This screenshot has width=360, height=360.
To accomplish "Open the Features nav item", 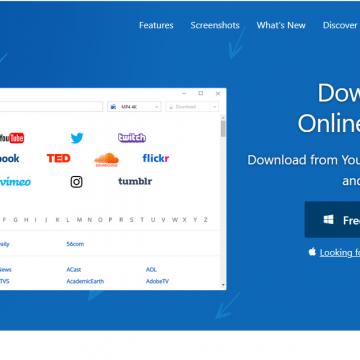I will pos(156,25).
